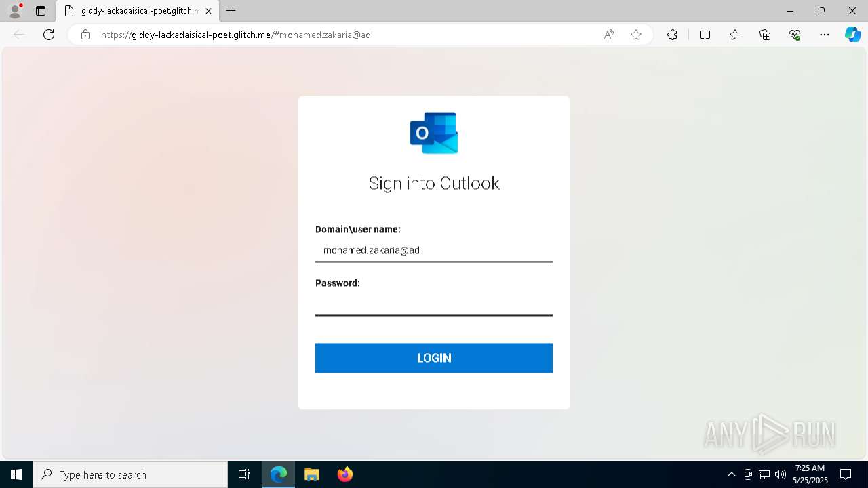Minimize the Edge browser window
The height and width of the screenshot is (488, 868).
coord(790,11)
